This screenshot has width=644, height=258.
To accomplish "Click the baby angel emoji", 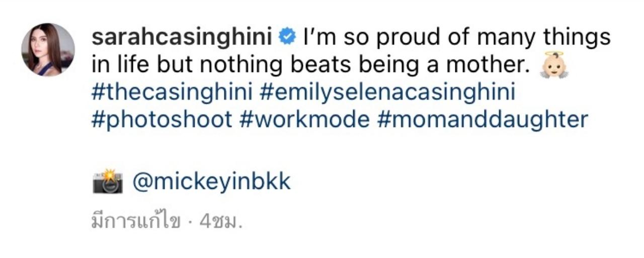I will (x=553, y=65).
